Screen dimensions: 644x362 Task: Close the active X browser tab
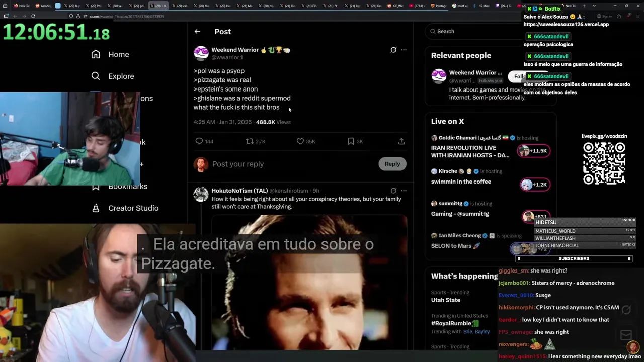click(x=164, y=6)
